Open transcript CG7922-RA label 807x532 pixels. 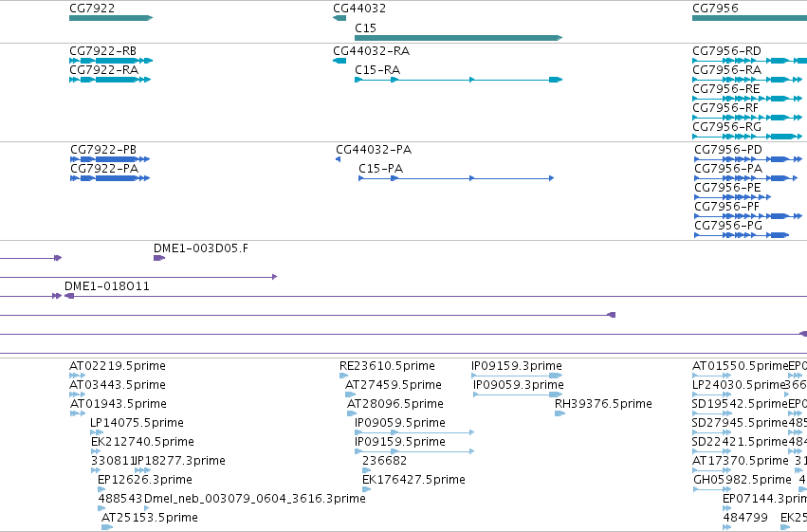[x=104, y=70]
